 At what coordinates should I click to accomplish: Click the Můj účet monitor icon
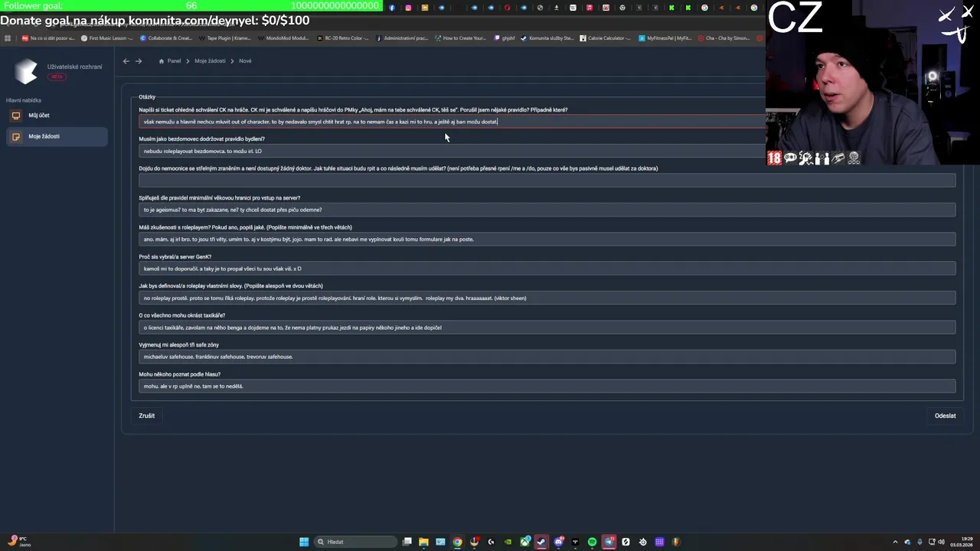(x=16, y=116)
